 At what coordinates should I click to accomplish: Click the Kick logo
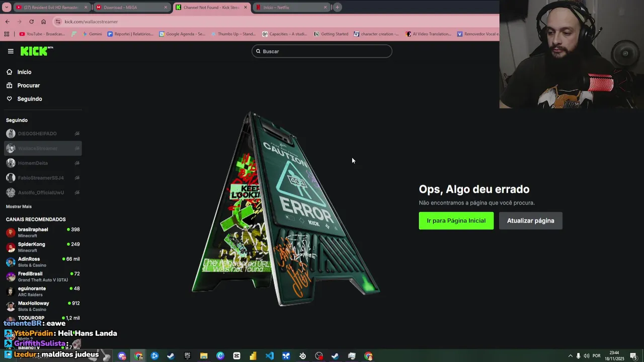[36, 51]
